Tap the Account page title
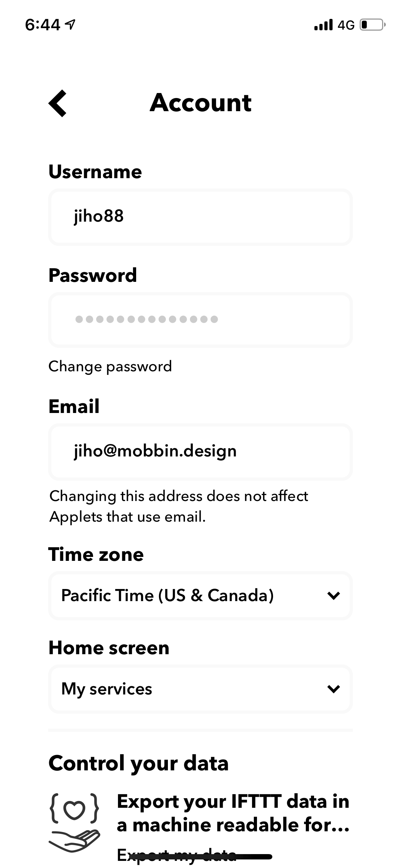This screenshot has width=401, height=868. pos(200,103)
